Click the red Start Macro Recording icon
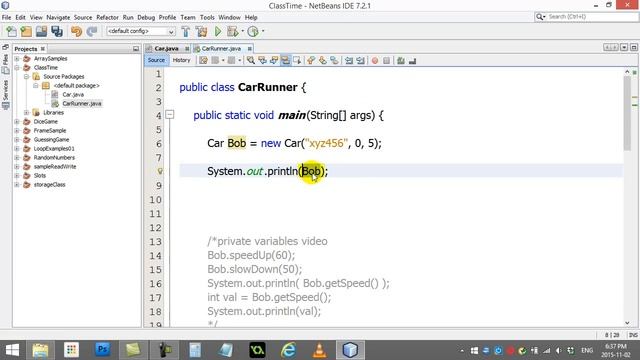Screen dimensions: 640x360 (375, 61)
